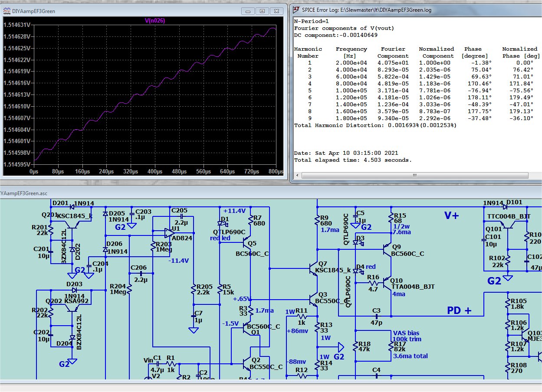This screenshot has height=392, width=542.
Task: Select the R17 82k resistor
Action: coord(391,346)
